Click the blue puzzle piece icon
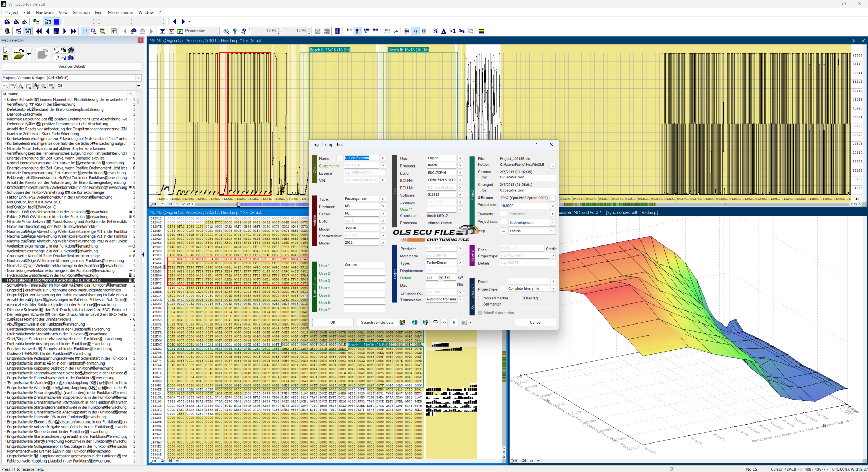868x472 pixels. pyautogui.click(x=71, y=58)
